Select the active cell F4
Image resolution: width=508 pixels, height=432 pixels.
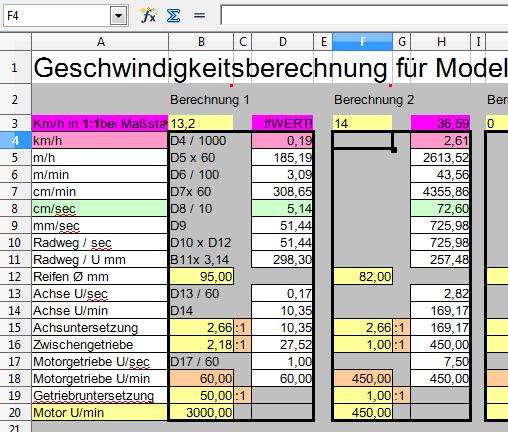click(362, 141)
